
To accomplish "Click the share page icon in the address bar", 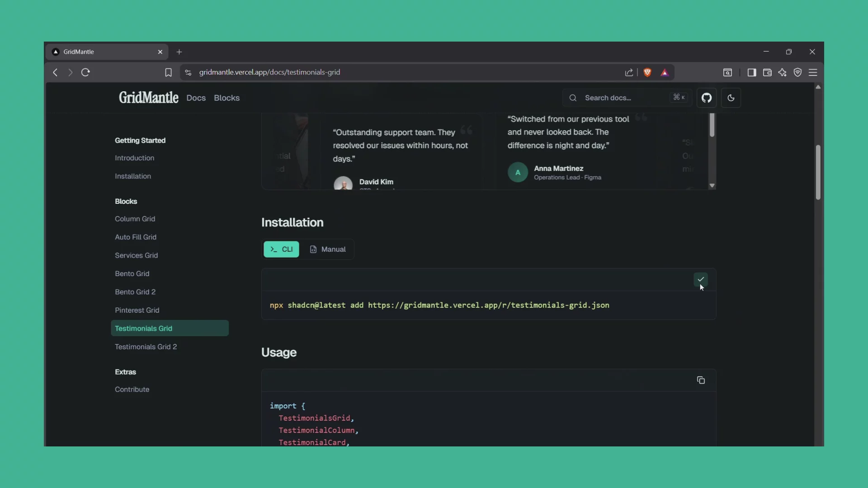I will (629, 72).
